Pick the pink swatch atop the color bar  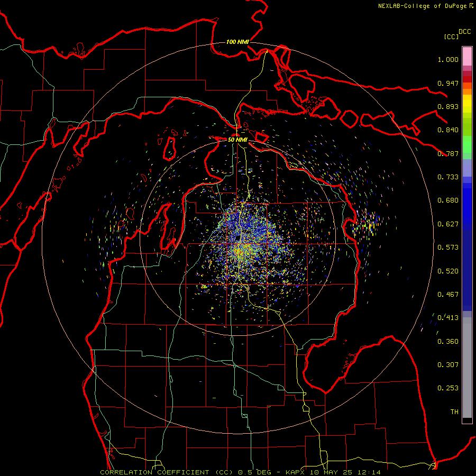click(467, 56)
